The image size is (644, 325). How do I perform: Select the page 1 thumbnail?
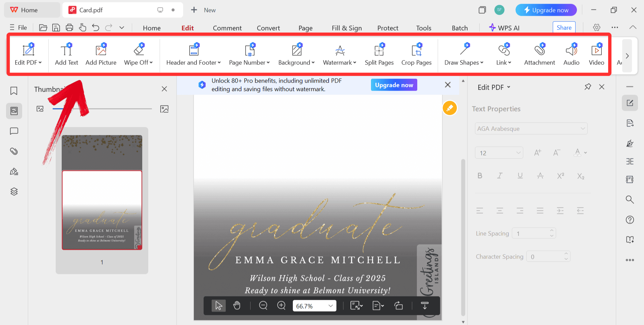point(102,193)
